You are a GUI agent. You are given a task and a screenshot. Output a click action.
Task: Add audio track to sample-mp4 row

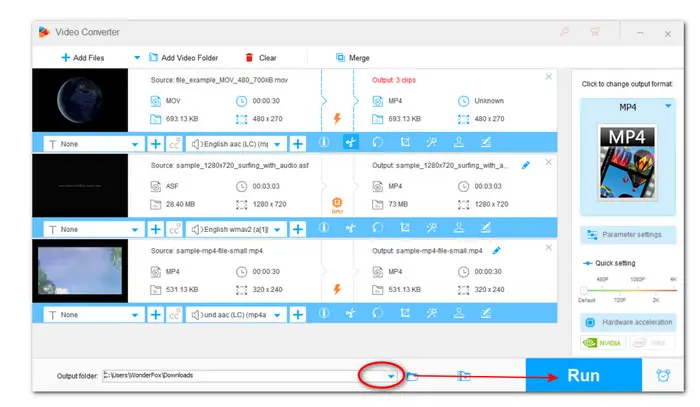(x=298, y=315)
